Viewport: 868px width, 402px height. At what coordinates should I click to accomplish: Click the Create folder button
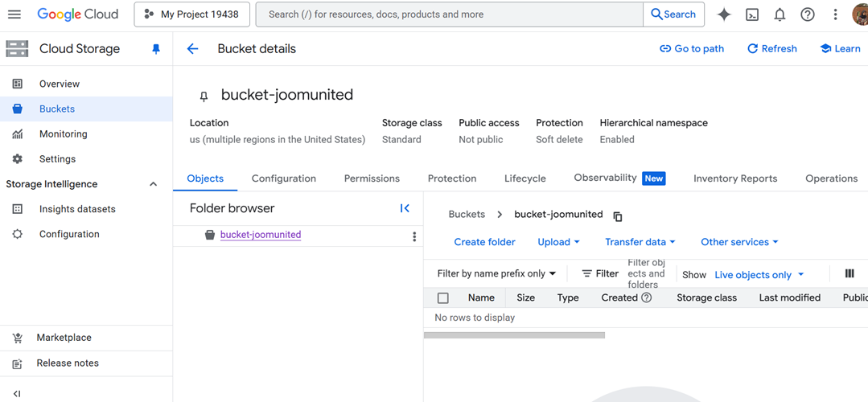click(485, 242)
